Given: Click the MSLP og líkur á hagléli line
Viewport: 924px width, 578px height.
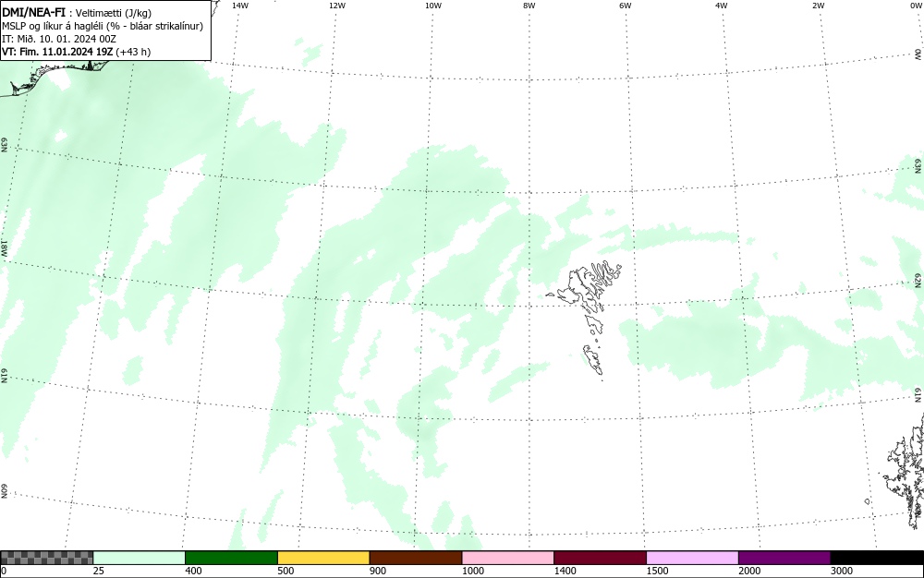Looking at the screenshot, I should click(103, 26).
